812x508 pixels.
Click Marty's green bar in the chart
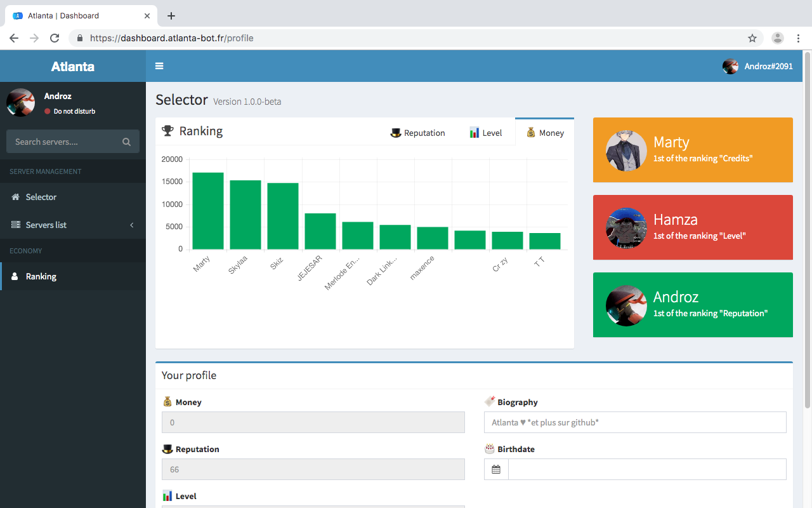tap(208, 211)
